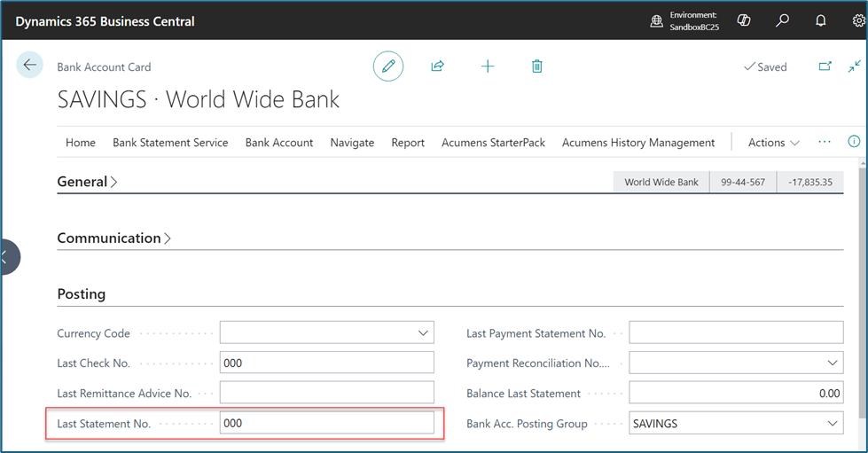Click the Bank Account Card caption
This screenshot has height=453, width=868.
pos(104,67)
